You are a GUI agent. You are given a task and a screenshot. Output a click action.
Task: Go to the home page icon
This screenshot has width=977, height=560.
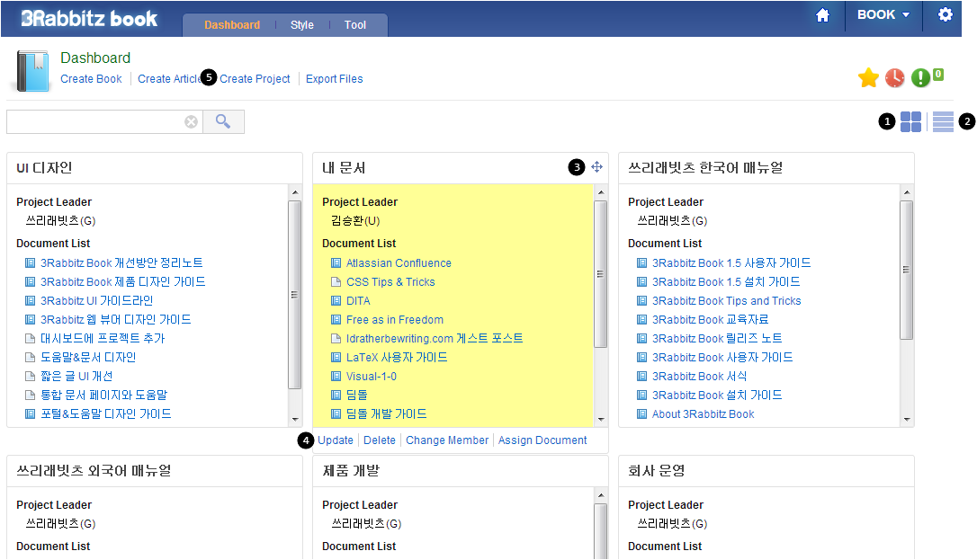click(822, 15)
